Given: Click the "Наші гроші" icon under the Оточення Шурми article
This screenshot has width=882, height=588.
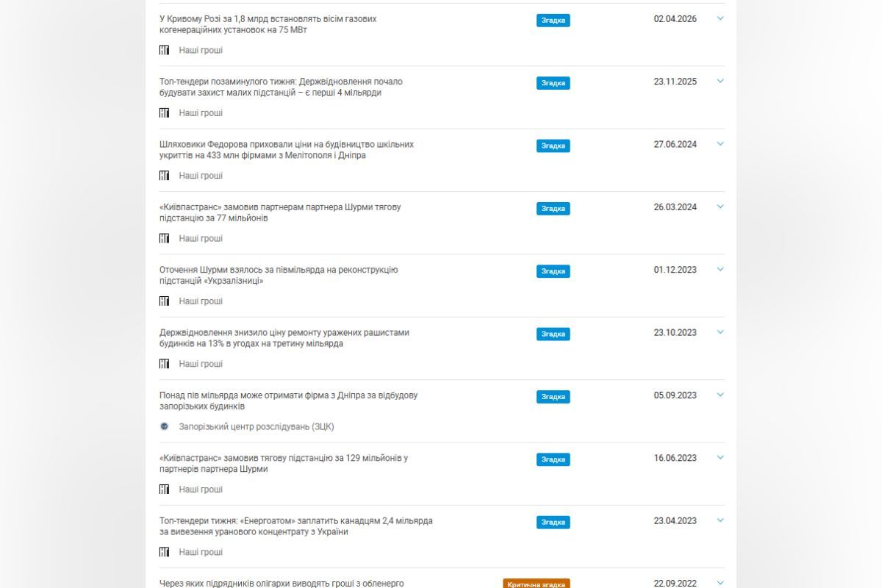Looking at the screenshot, I should pos(165,300).
